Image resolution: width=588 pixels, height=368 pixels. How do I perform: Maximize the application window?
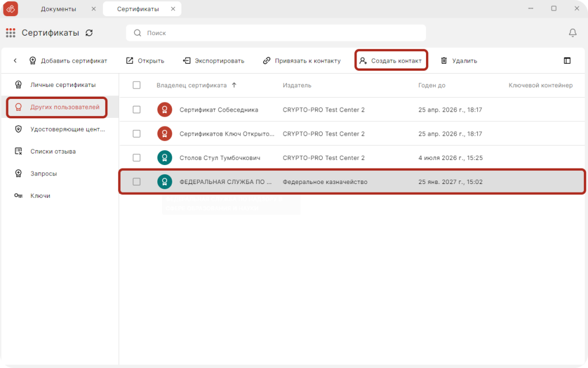pyautogui.click(x=554, y=8)
